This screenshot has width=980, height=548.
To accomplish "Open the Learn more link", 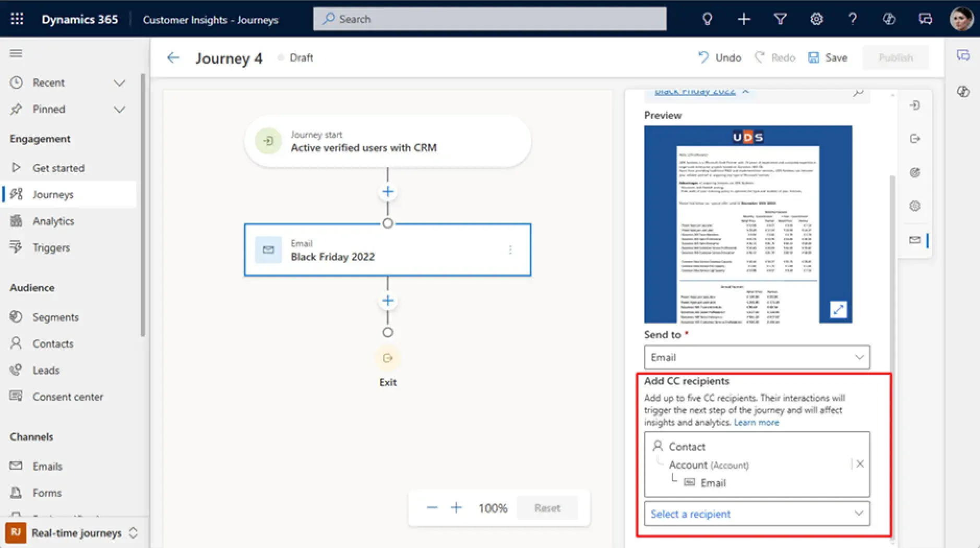I will (756, 422).
